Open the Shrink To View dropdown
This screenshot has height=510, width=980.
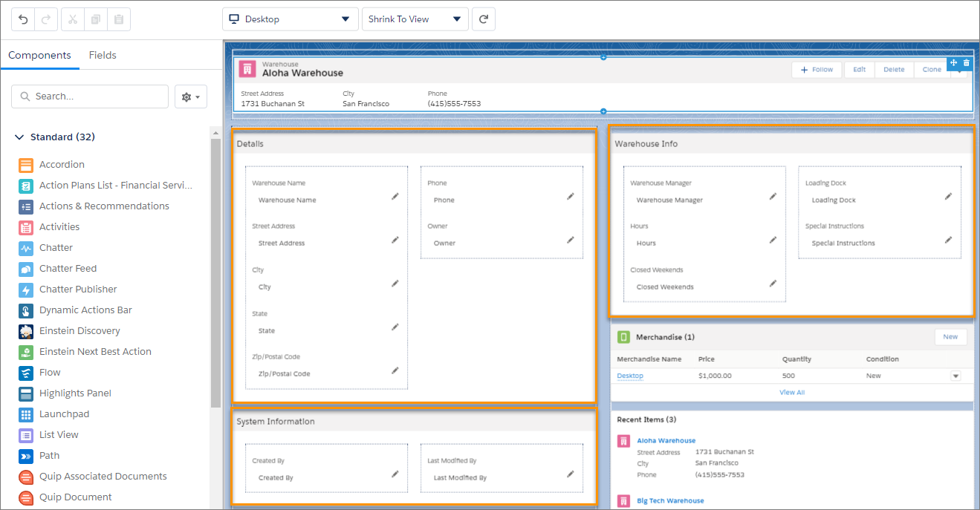tap(415, 19)
